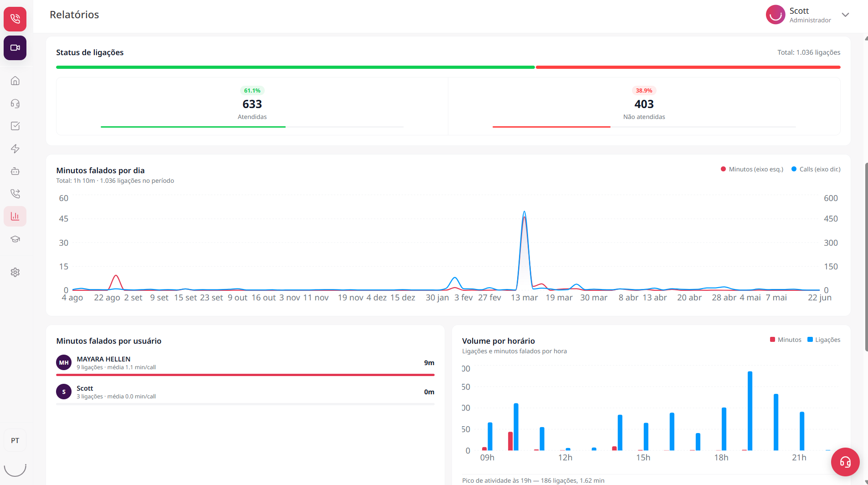Toggle the Calls (eixo dir.) legend series

click(816, 169)
